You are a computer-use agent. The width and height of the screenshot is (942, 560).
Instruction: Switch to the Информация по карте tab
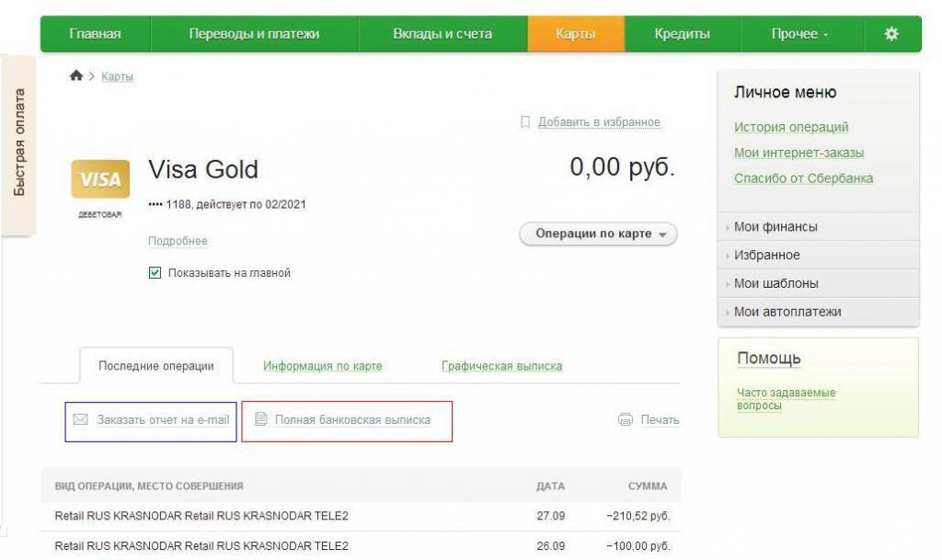(322, 366)
